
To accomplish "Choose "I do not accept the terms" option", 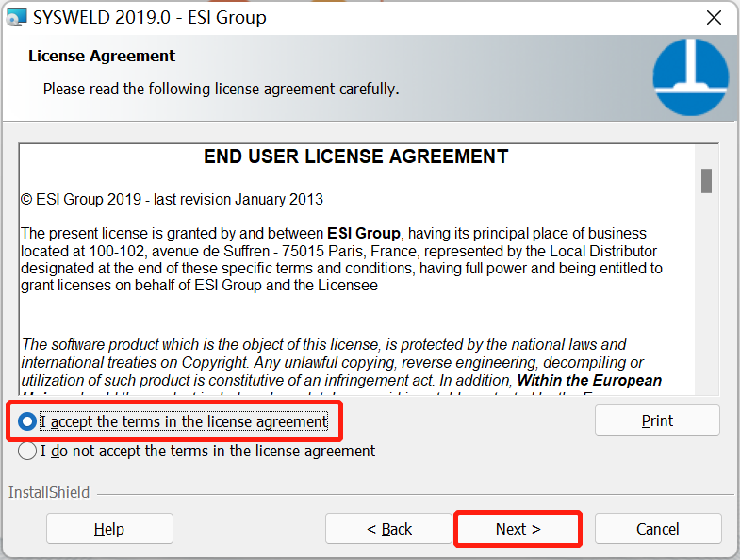I will point(28,451).
